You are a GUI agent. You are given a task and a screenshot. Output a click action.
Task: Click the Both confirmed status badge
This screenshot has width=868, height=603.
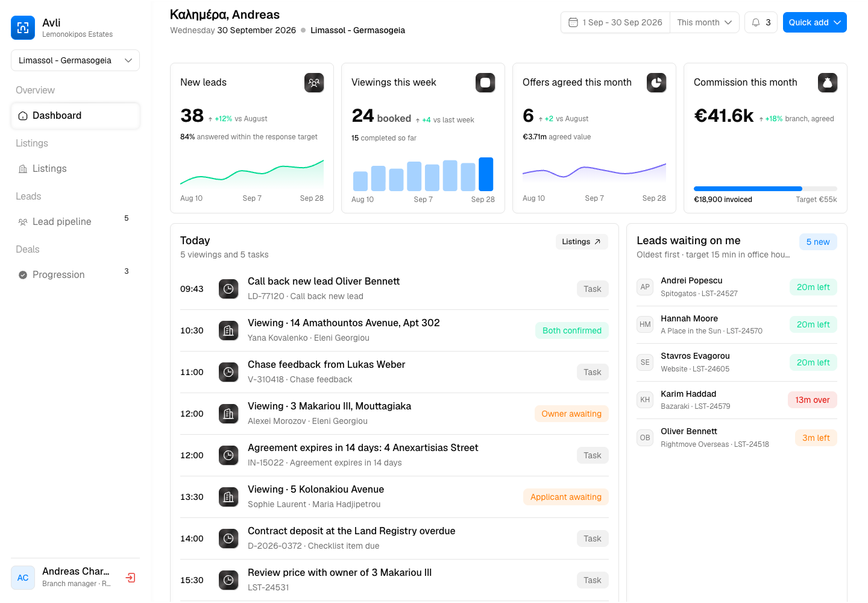(x=572, y=330)
